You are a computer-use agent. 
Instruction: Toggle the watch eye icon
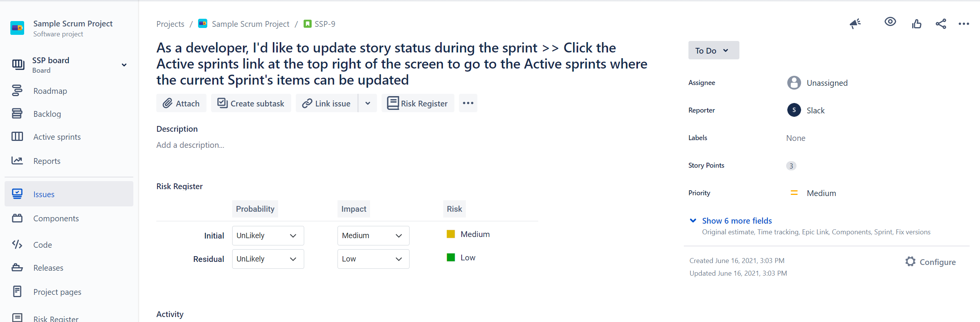click(890, 22)
